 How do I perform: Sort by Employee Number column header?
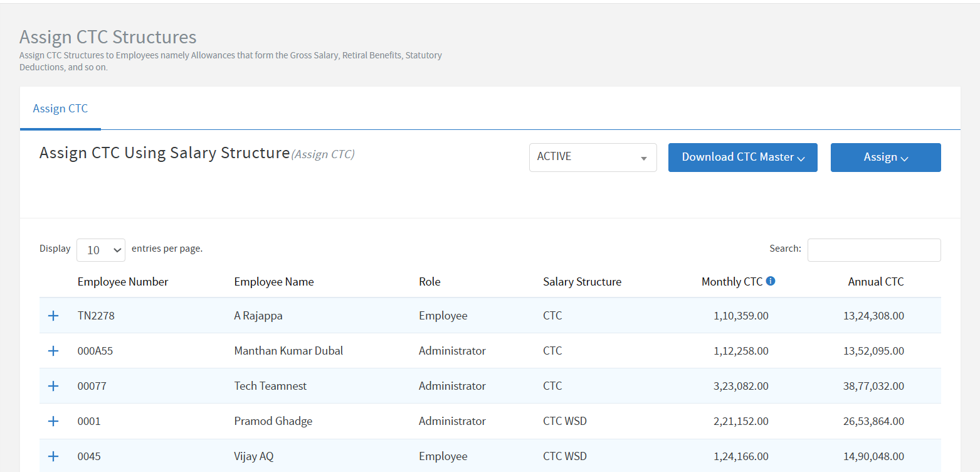123,282
